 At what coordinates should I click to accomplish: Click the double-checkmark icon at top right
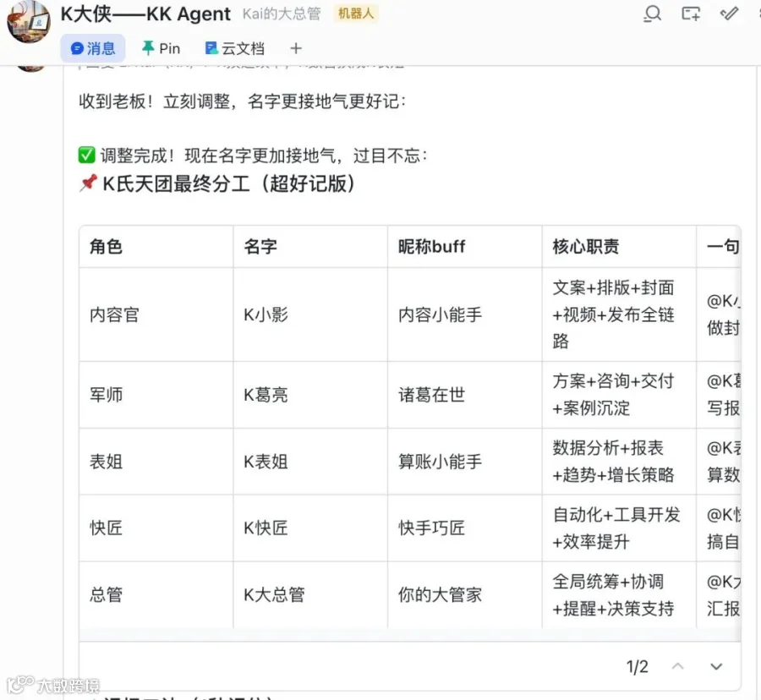point(729,13)
